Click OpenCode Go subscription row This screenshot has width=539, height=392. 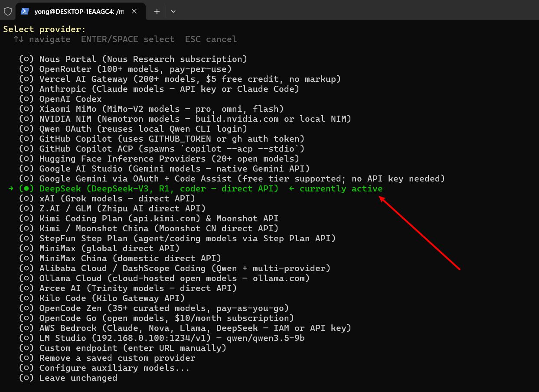tap(157, 318)
